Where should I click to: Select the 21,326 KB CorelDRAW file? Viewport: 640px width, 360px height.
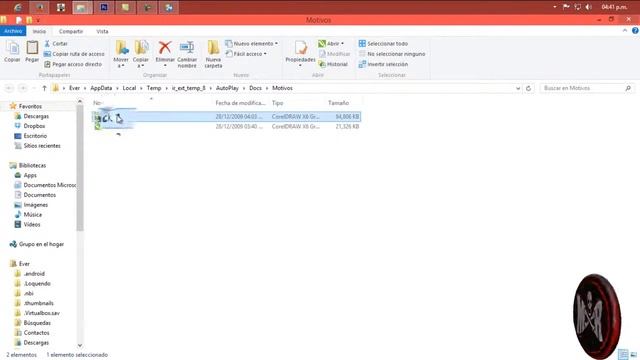tap(226, 127)
